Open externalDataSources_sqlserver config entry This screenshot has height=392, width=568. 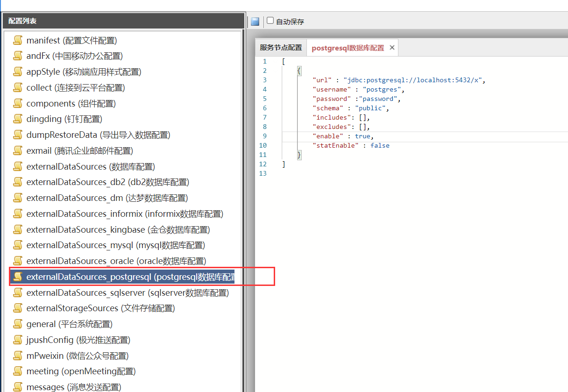(x=128, y=293)
